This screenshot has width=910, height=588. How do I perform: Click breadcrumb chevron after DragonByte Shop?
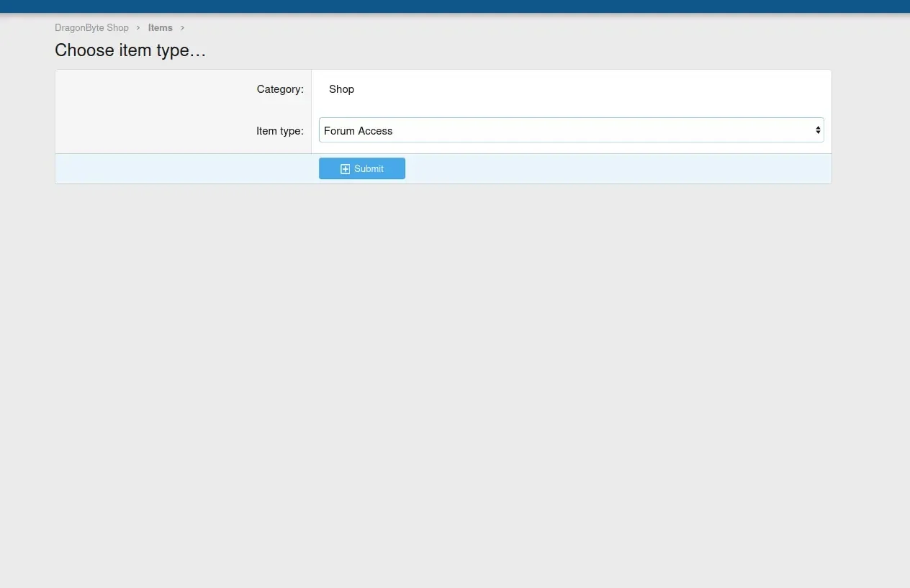pyautogui.click(x=138, y=28)
